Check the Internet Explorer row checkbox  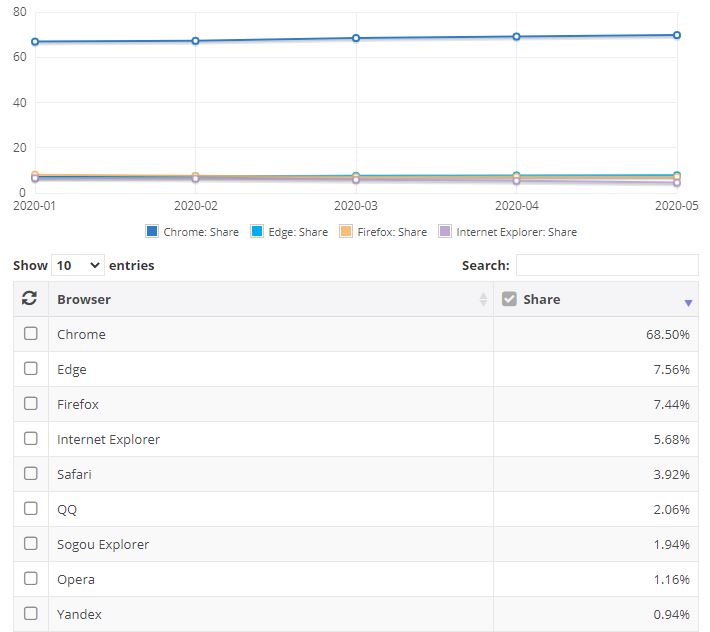pos(31,439)
